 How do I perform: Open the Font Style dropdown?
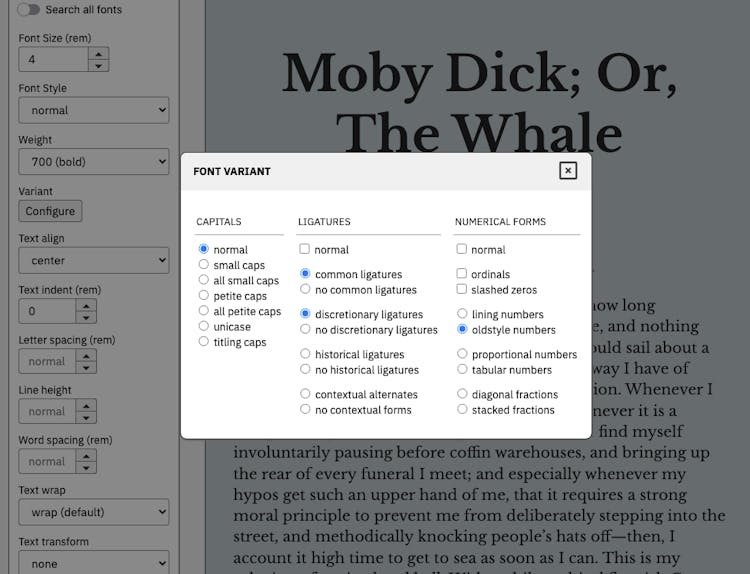click(x=93, y=110)
